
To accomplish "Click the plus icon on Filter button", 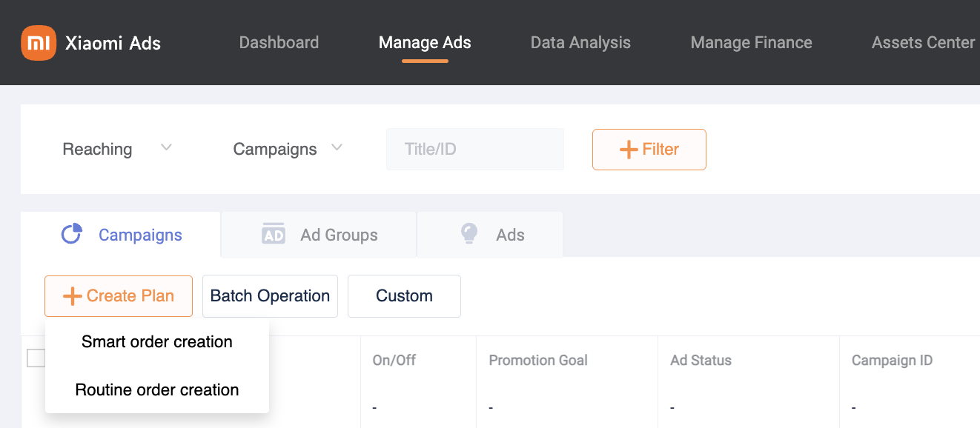I will (x=629, y=150).
